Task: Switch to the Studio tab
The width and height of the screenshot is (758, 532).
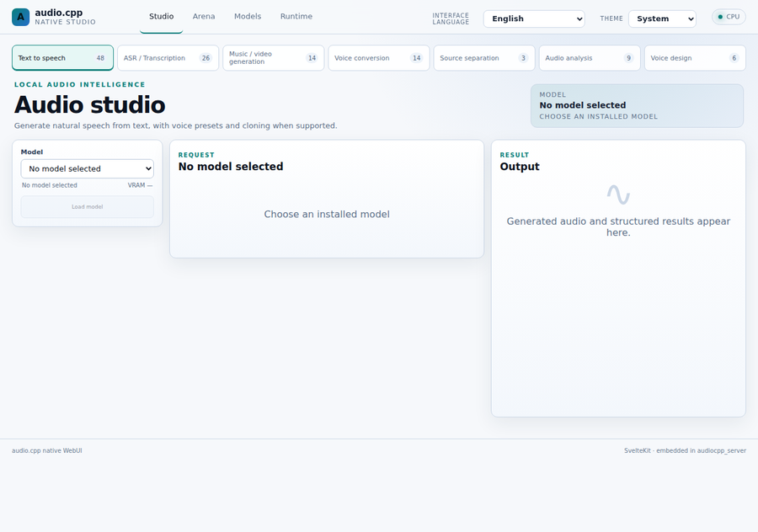Action: pos(162,17)
